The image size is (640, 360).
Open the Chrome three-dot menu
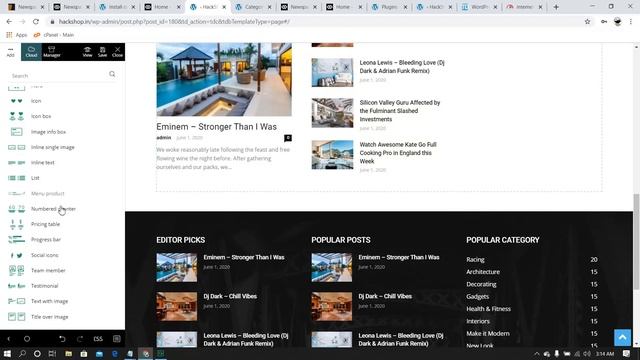point(631,22)
